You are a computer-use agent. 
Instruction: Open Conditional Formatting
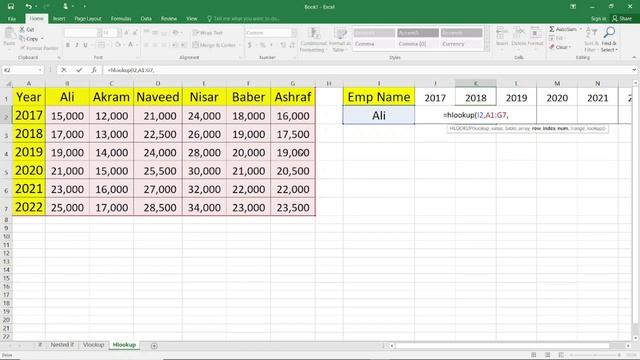[313, 40]
